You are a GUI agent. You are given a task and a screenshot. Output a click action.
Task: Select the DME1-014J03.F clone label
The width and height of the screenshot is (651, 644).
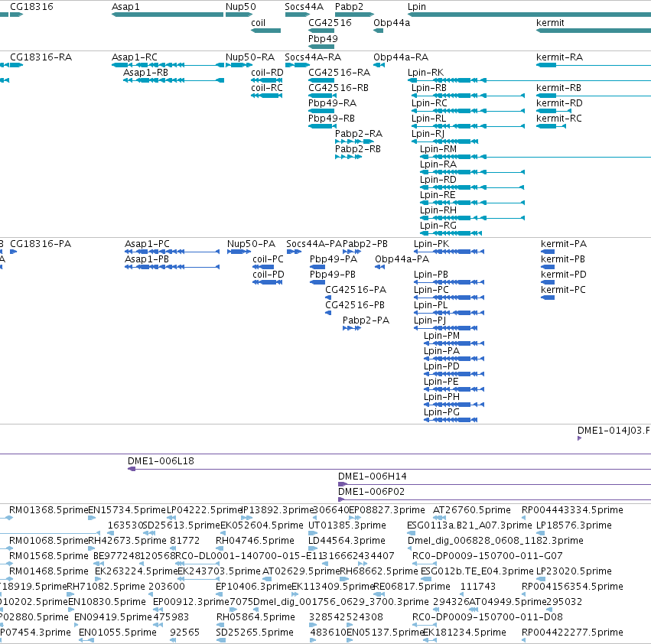click(x=614, y=431)
